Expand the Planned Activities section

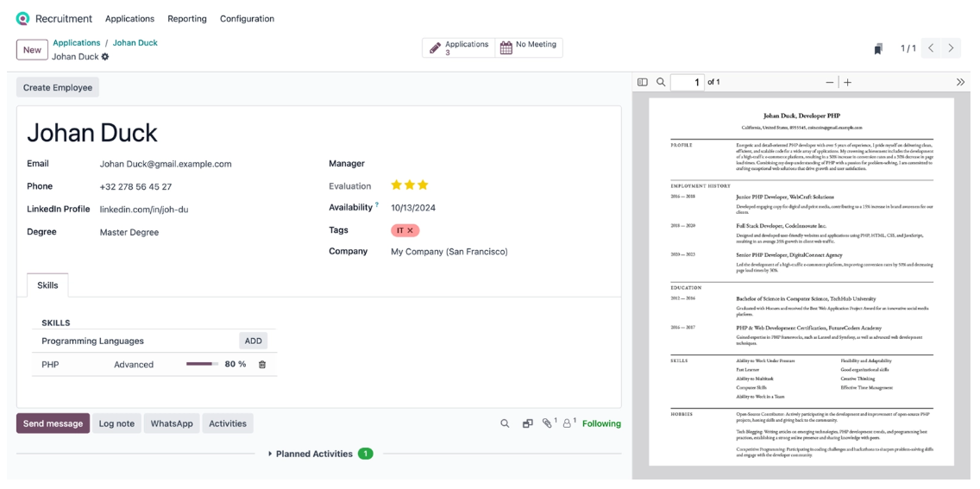[315, 454]
